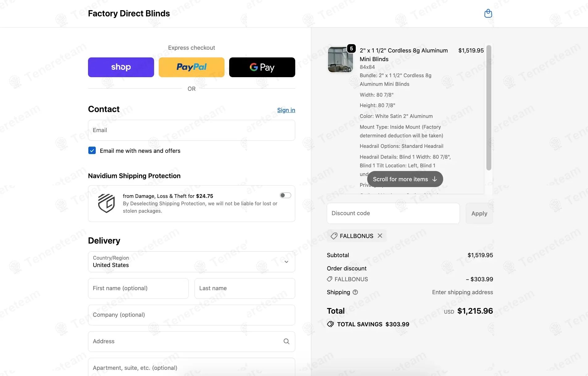Click the Navidium shield logo icon

pyautogui.click(x=106, y=203)
